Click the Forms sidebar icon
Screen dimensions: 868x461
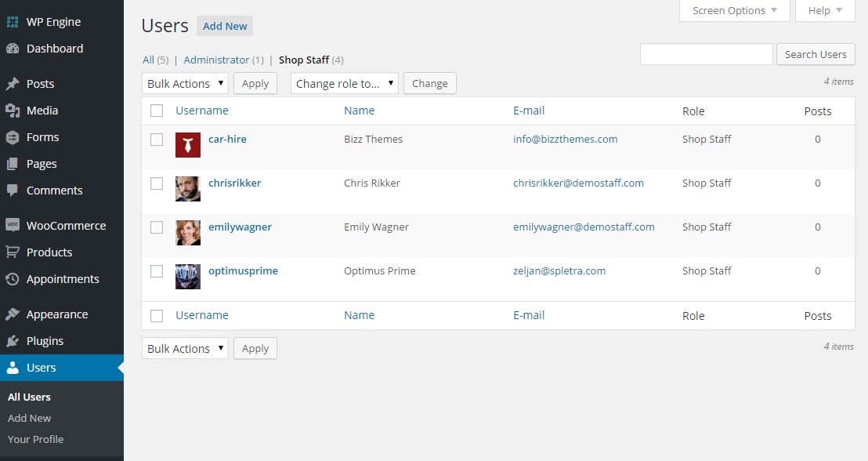click(13, 137)
